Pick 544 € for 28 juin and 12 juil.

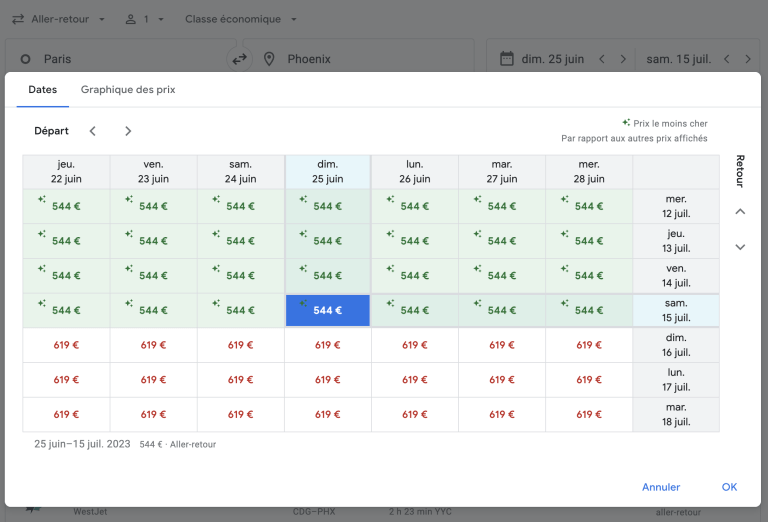(589, 207)
